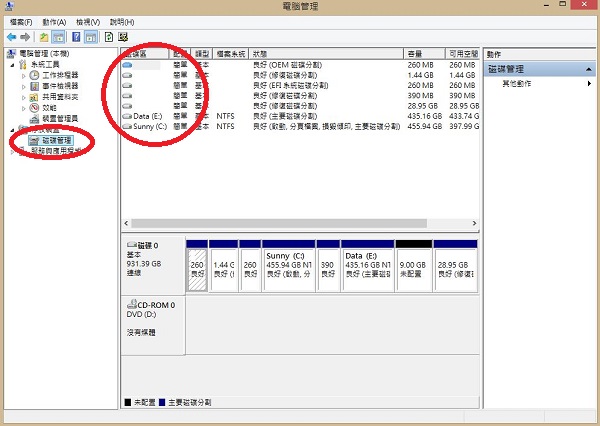Click the 效能 performance icon
This screenshot has height=426, width=600.
click(x=34, y=108)
